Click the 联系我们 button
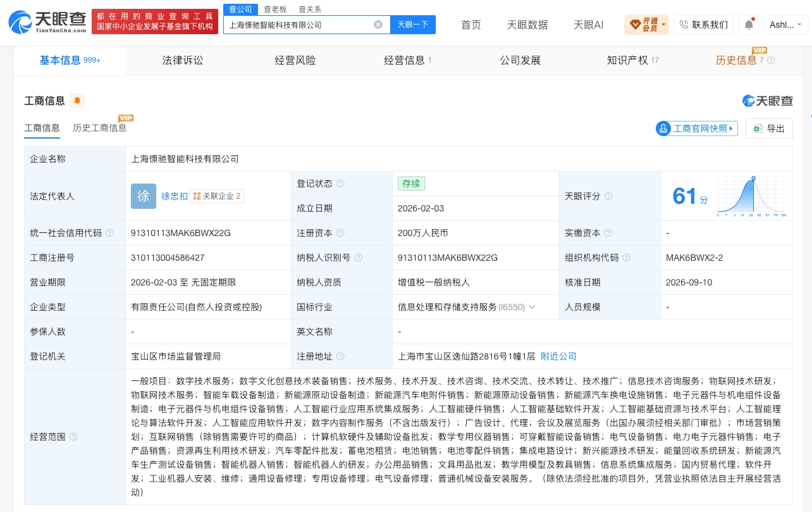 (x=703, y=25)
